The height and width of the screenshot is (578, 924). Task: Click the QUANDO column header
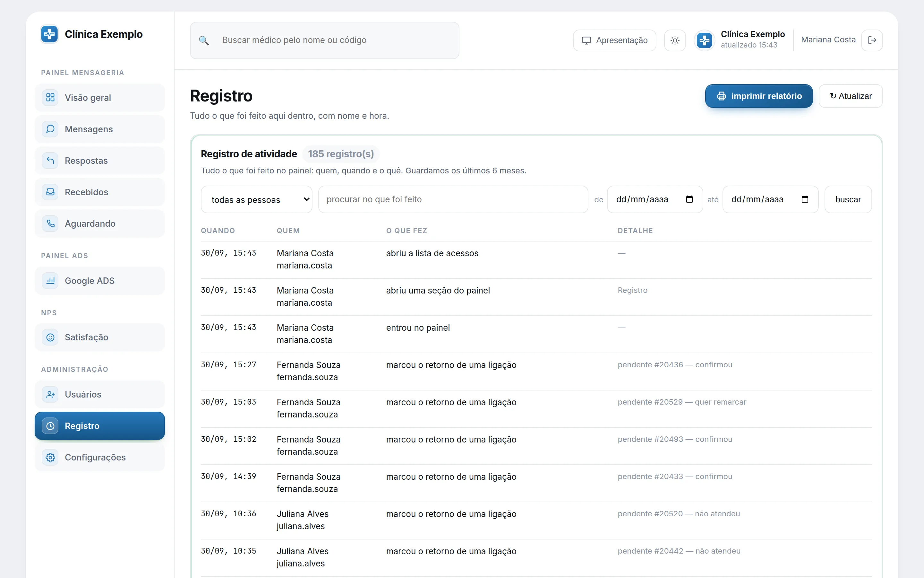click(218, 231)
